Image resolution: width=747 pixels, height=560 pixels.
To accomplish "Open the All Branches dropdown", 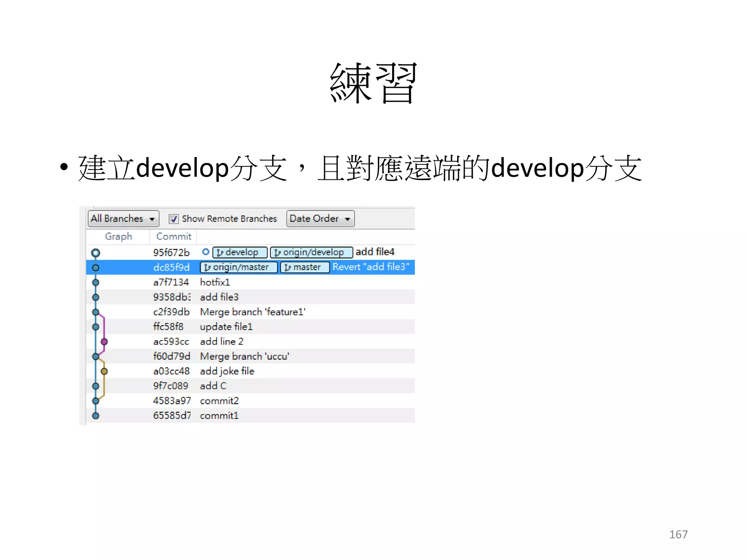I will [123, 219].
